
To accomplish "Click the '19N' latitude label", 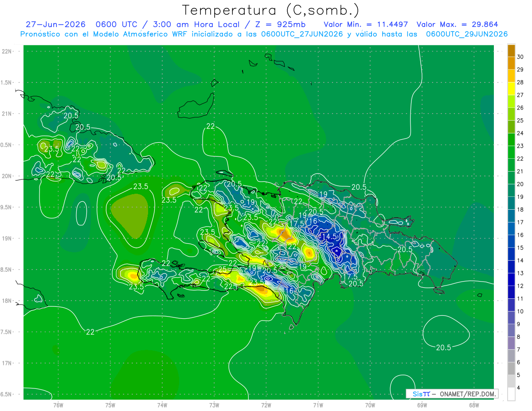I will coord(7,239).
